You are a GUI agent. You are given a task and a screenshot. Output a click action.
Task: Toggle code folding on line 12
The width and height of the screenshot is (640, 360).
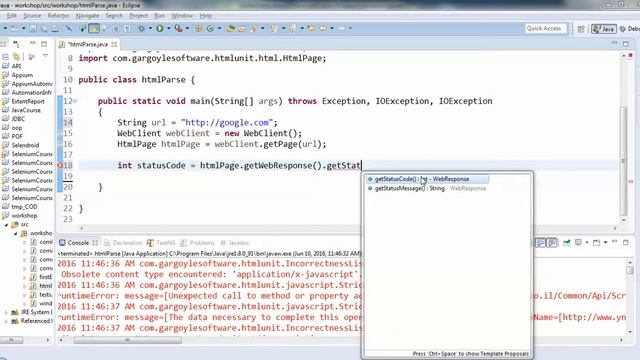coord(75,101)
